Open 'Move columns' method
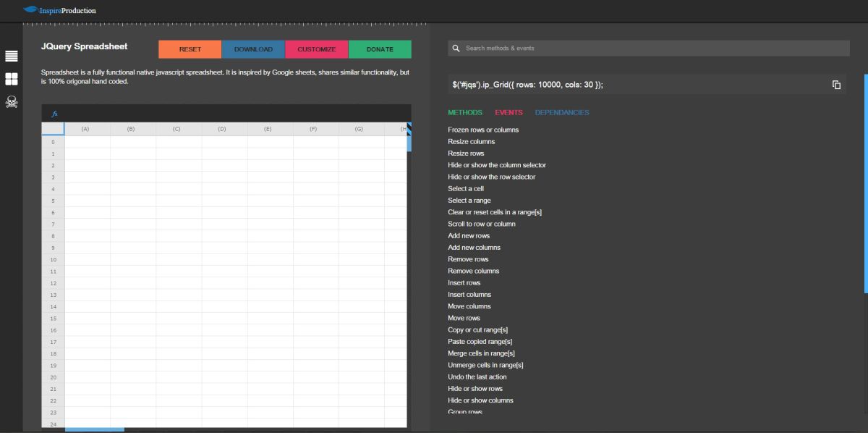Screen dimensions: 868x433 point(469,306)
